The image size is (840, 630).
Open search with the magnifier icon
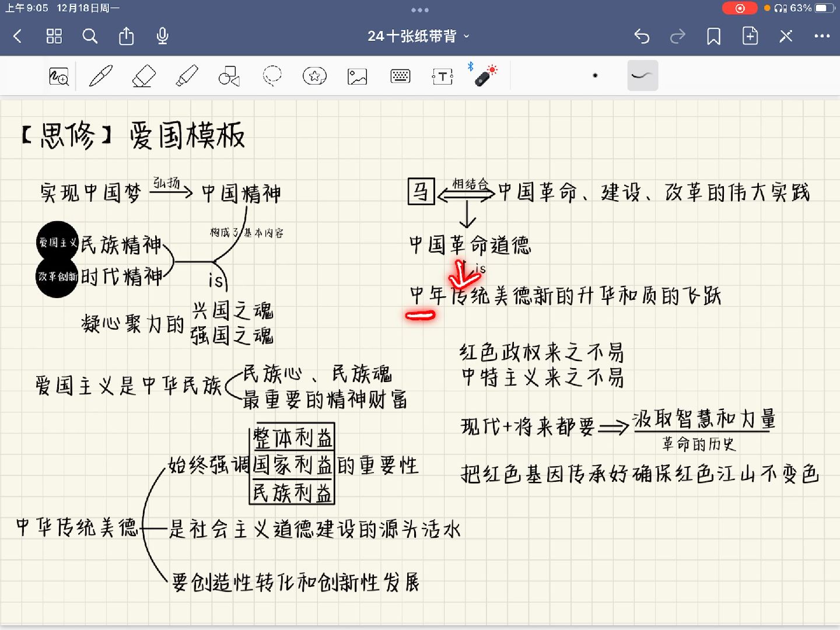coord(90,36)
